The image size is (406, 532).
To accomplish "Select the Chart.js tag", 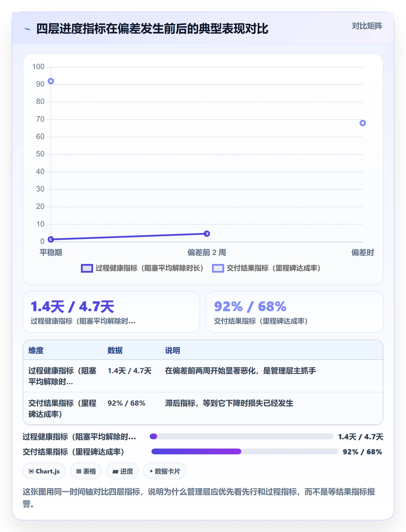I will (44, 471).
